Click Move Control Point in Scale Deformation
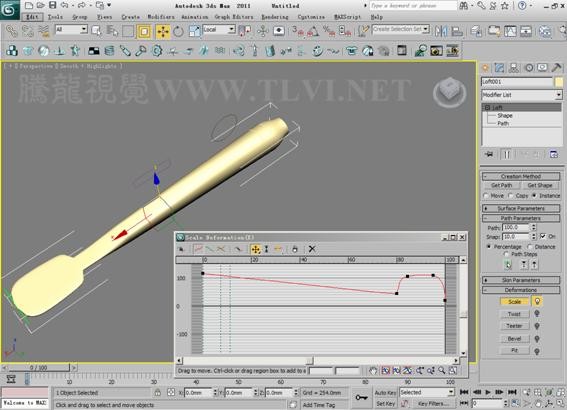Viewport: 567px width, 410px height. (x=255, y=249)
